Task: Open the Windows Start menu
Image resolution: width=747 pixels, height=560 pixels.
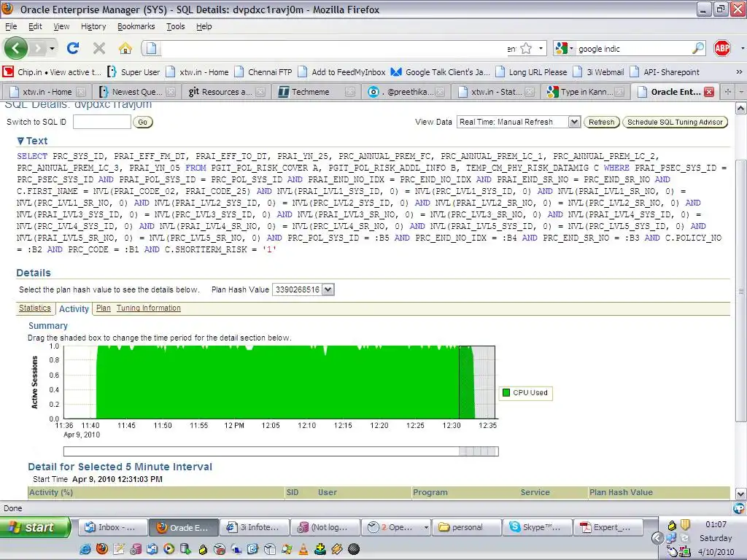Action: (35, 527)
